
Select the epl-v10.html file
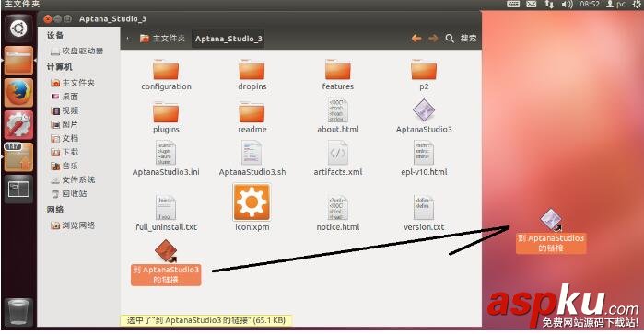(424, 159)
